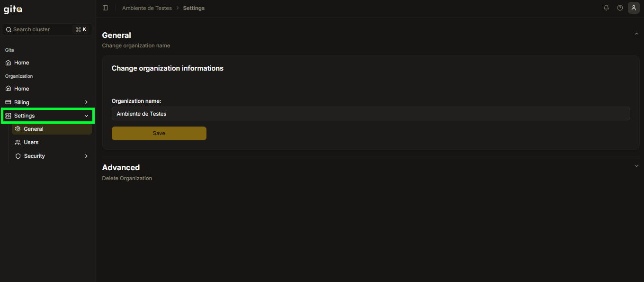Open the help question mark icon
Screen dimensions: 644x282
point(620,8)
